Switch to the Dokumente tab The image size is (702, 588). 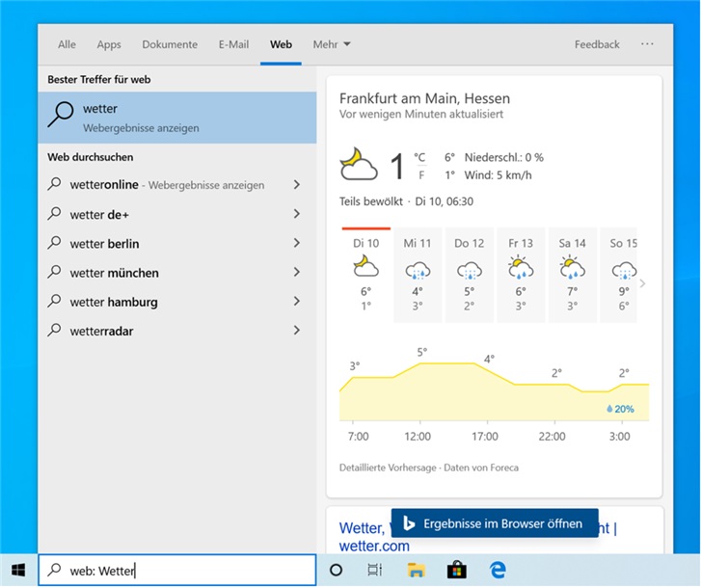(x=170, y=44)
